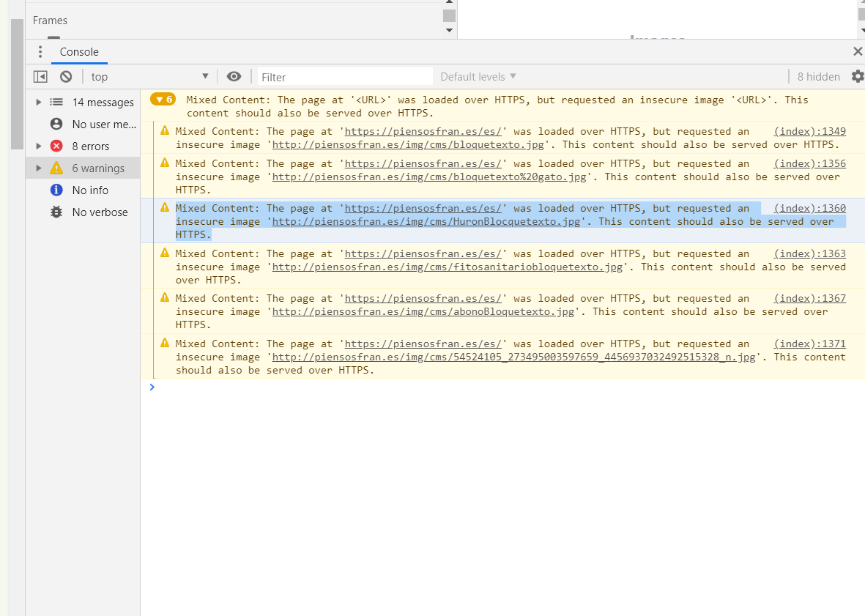Click the warning triangle icon in sidebar
Image resolution: width=865 pixels, height=616 pixels.
pos(56,168)
